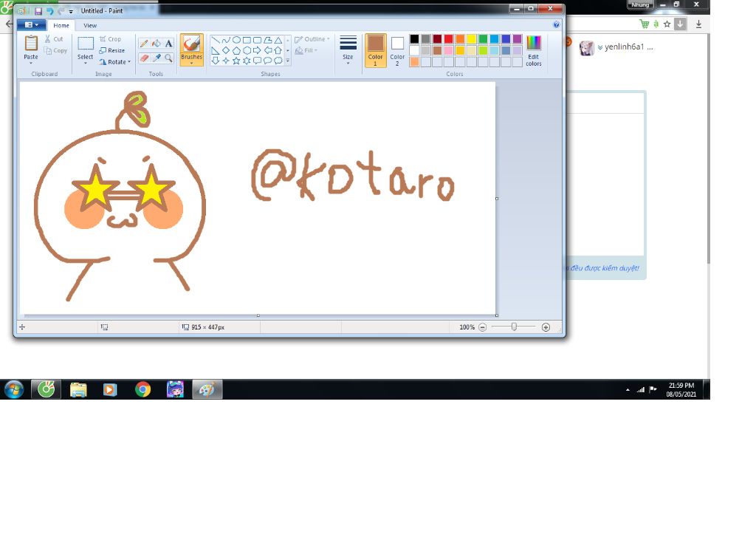
Task: Choose the Triangle shape
Action: [278, 40]
